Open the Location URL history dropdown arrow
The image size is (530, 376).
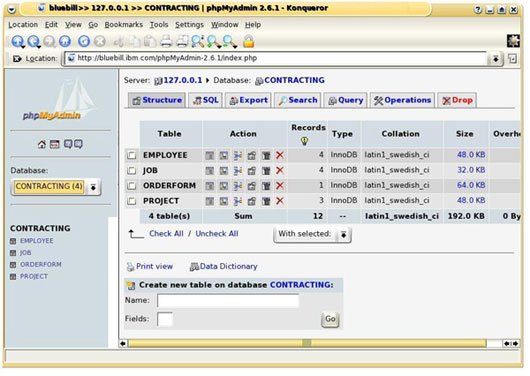tap(495, 59)
